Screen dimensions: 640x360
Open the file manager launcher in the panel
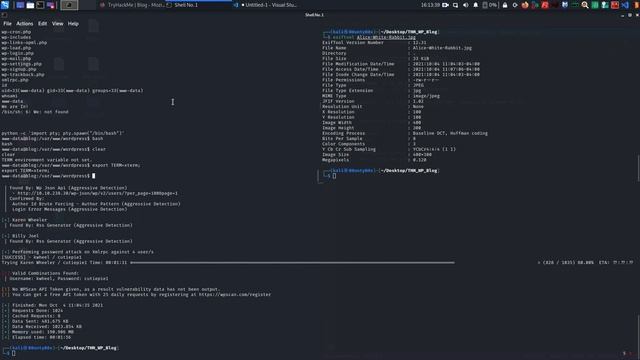pos(30,5)
